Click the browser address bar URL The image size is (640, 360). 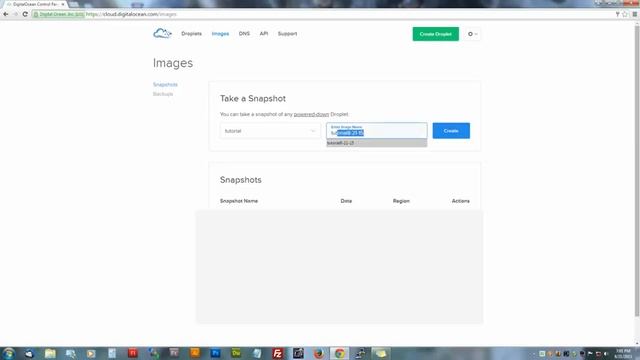131,14
